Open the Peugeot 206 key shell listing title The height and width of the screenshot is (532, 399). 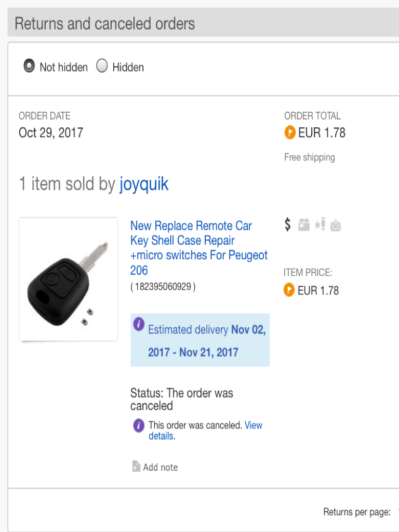point(199,248)
